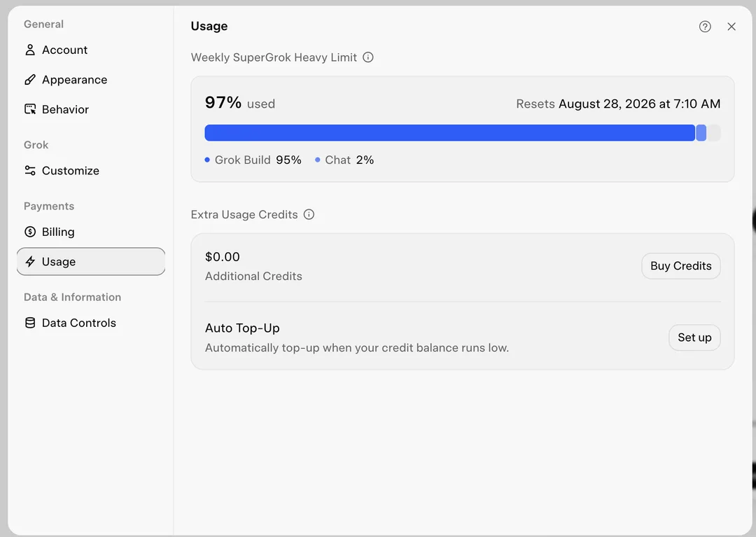Open the Account settings section
This screenshot has height=537, width=756.
90,50
